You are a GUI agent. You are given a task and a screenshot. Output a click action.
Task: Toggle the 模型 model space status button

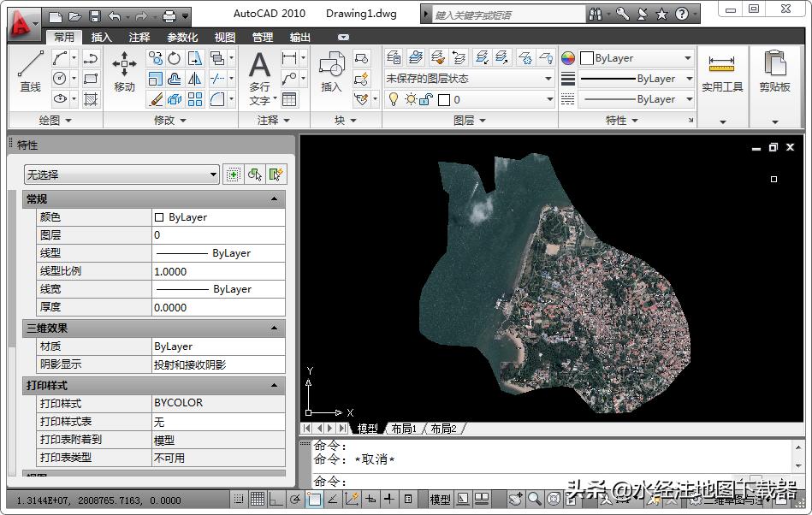coord(440,499)
